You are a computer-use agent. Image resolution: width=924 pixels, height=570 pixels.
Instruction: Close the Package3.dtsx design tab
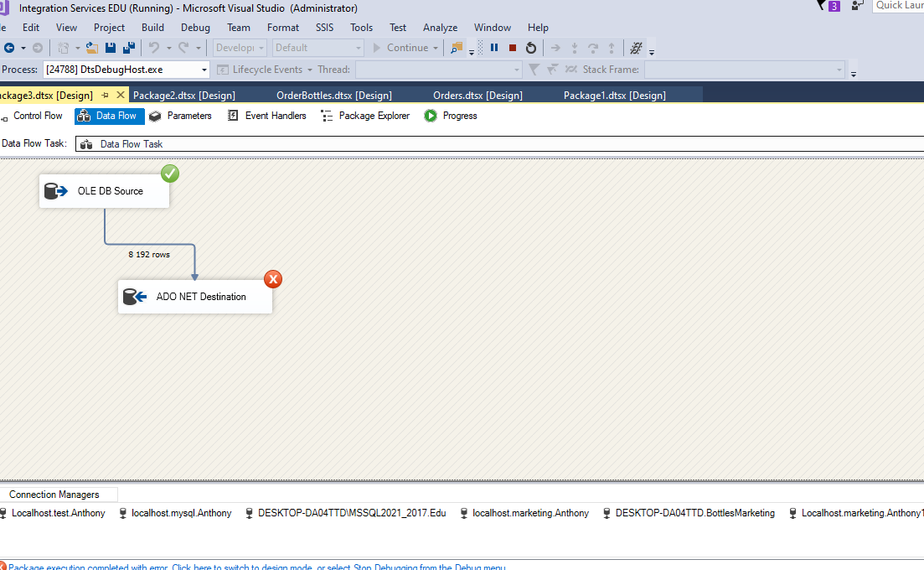(121, 95)
